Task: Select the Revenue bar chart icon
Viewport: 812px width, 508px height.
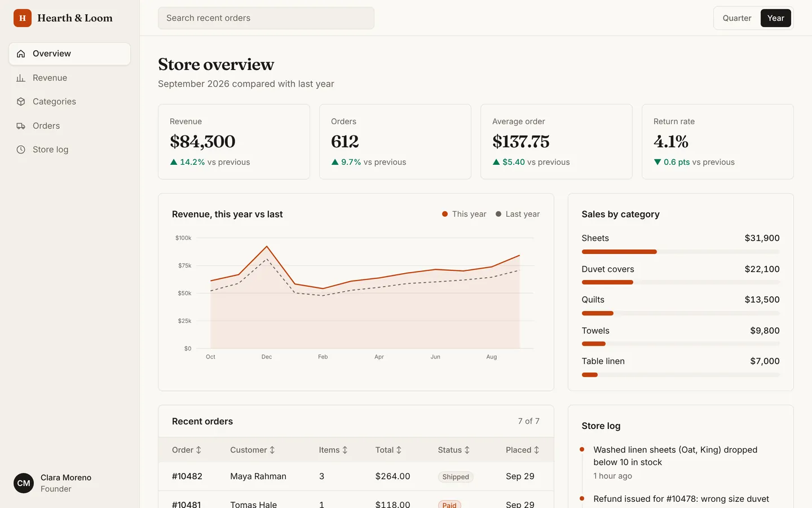Action: (x=21, y=78)
